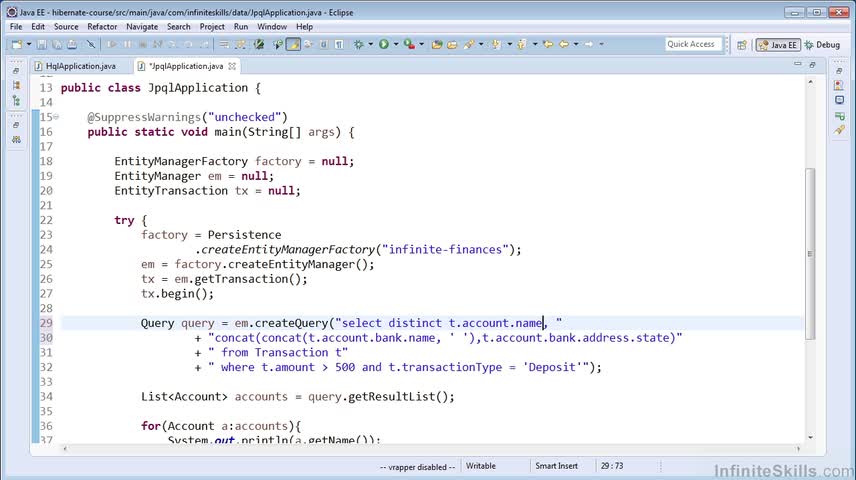Viewport: 856px width, 480px height.
Task: Click the Debug bug icon in toolbar
Action: coord(359,44)
